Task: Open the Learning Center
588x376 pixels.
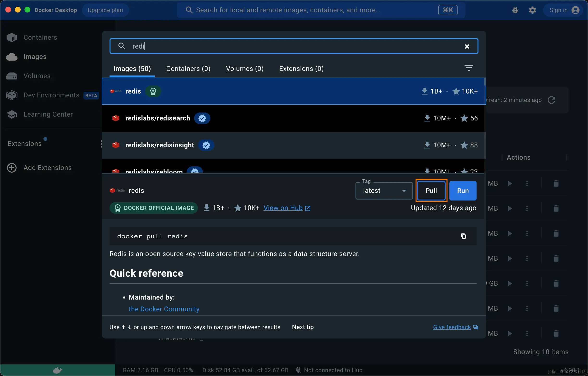Action: [x=39, y=114]
